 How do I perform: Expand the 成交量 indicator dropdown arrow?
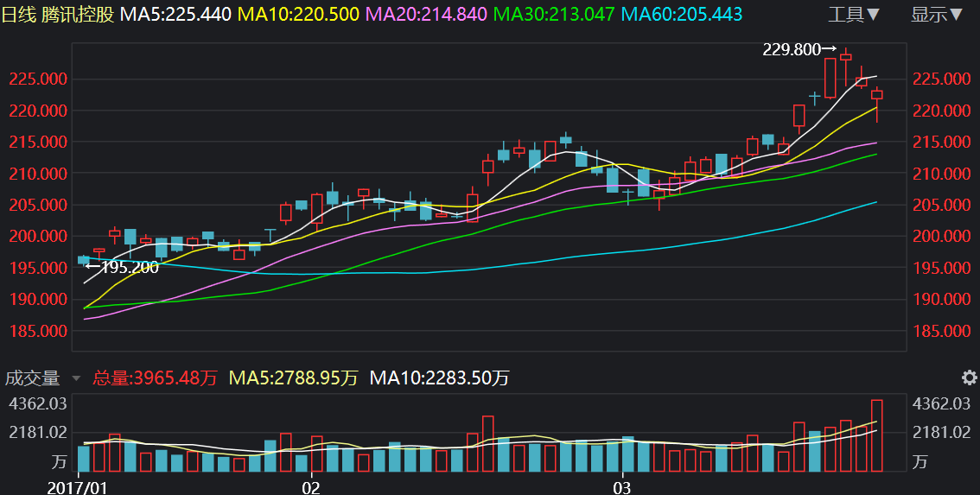(76, 378)
